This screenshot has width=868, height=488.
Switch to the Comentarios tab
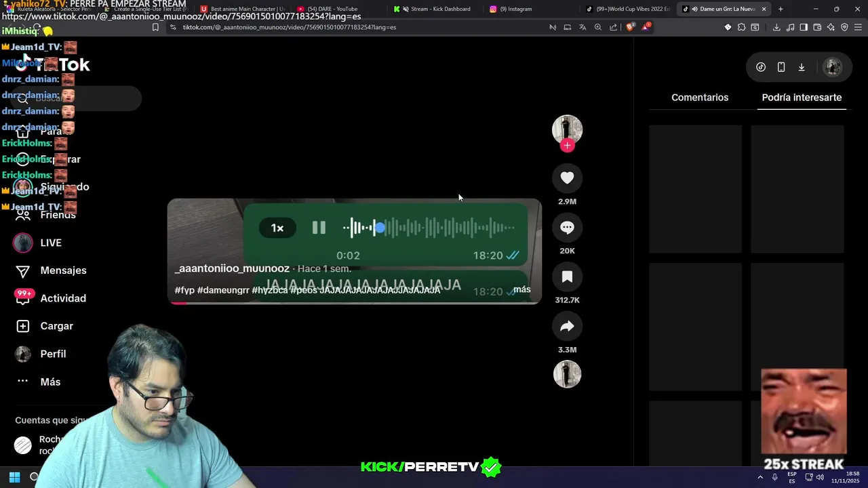click(700, 98)
